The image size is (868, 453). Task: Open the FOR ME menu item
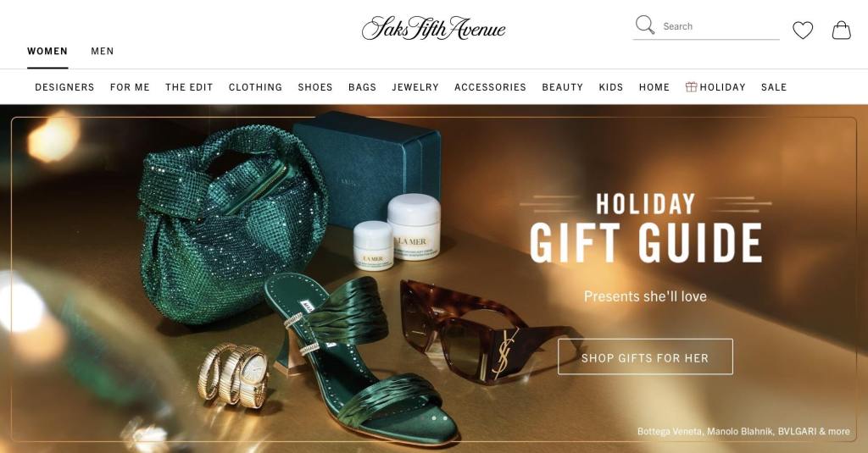point(130,87)
